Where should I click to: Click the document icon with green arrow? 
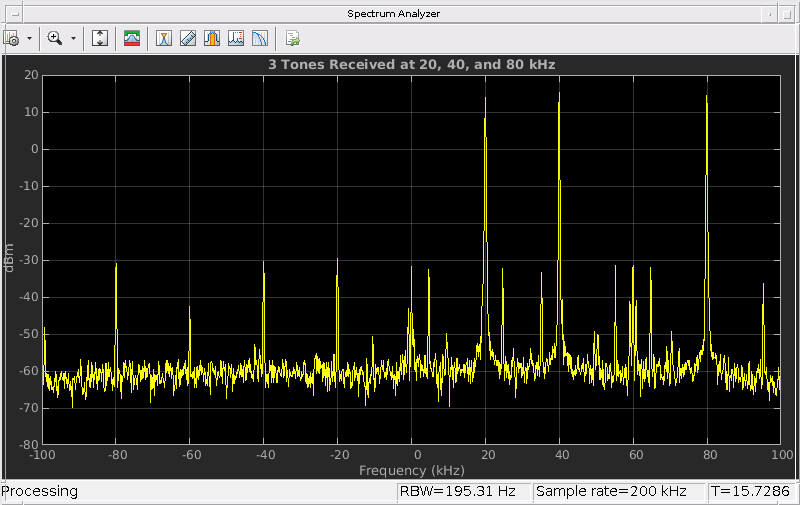pyautogui.click(x=292, y=38)
